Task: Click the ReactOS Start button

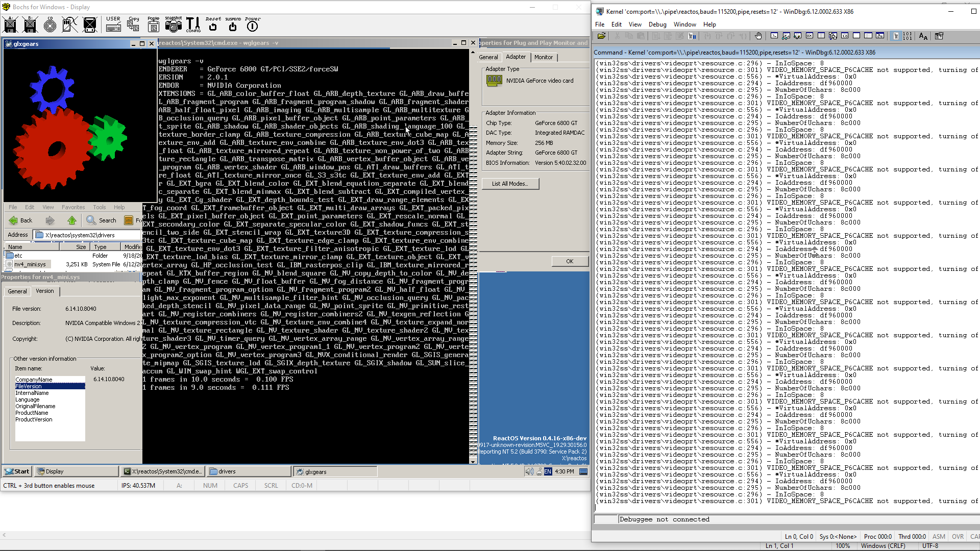Action: pyautogui.click(x=17, y=471)
